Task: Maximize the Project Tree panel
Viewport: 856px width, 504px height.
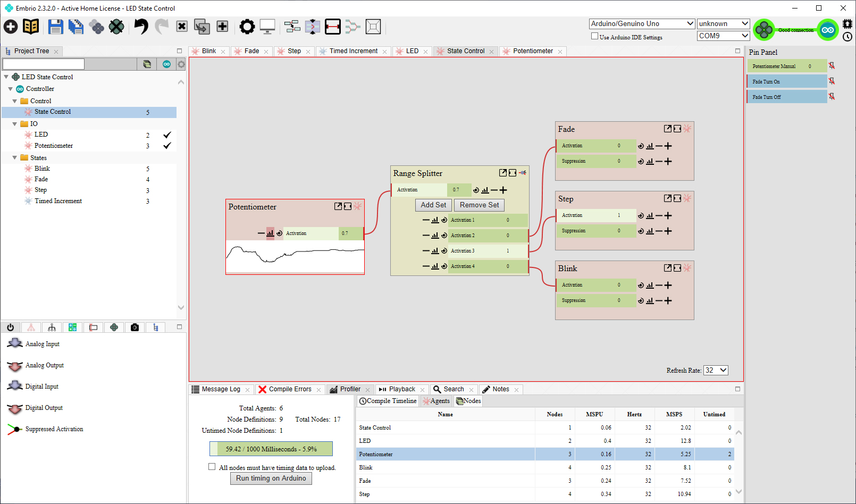Action: 179,51
